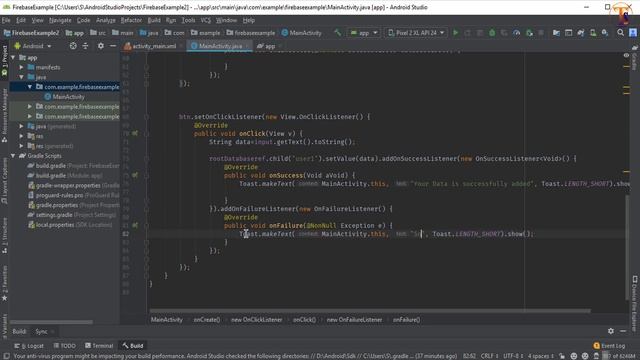This screenshot has width=640, height=360.
Task: Open the Logcat tool window
Action: click(x=29, y=346)
